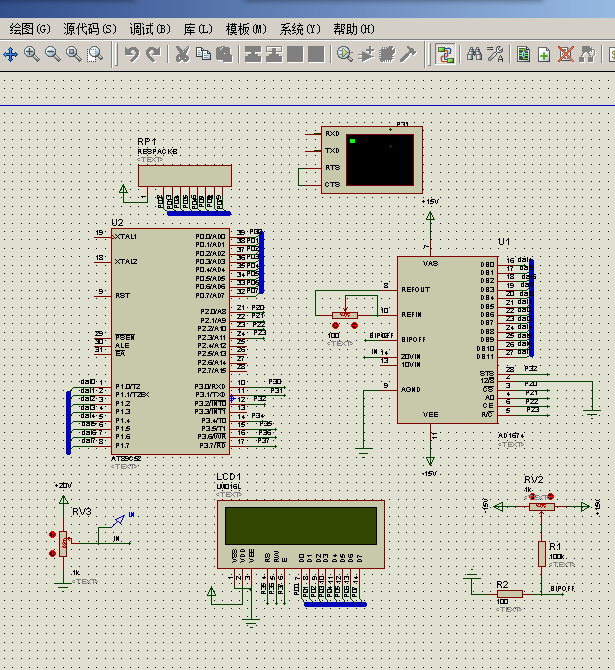The width and height of the screenshot is (615, 670).
Task: Click the right red adjust button on RV2
Action: coord(550,497)
